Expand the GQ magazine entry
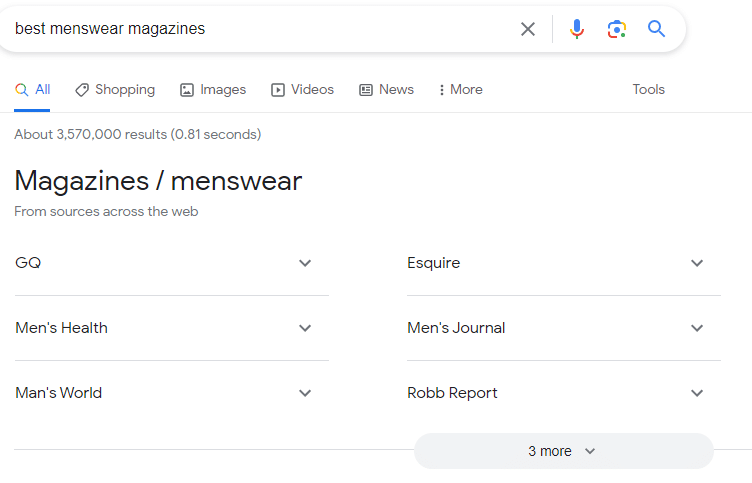This screenshot has width=752, height=483. [x=172, y=263]
